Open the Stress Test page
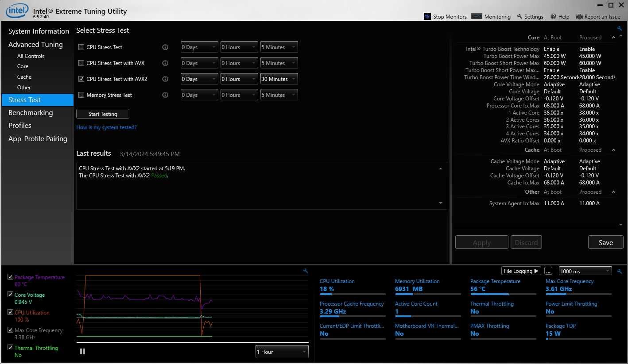Viewport: 628px width, 364px height. [x=38, y=100]
